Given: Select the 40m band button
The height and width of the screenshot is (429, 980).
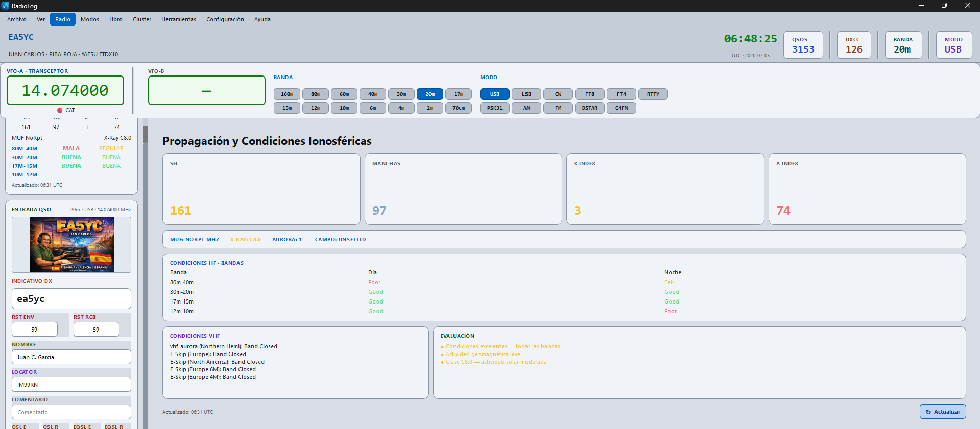Looking at the screenshot, I should pyautogui.click(x=373, y=94).
